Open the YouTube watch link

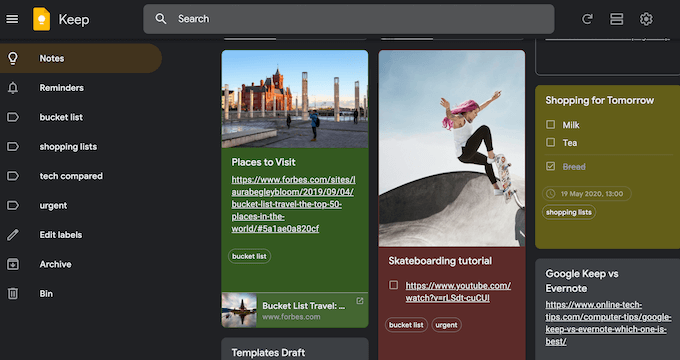tap(458, 292)
